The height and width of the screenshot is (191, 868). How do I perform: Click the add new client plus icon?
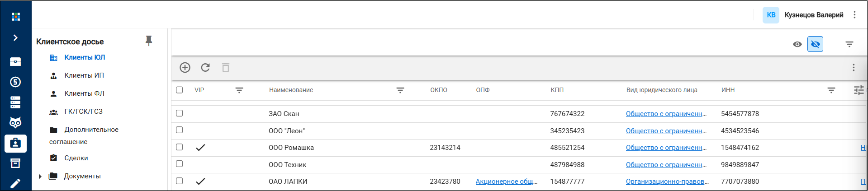[185, 68]
